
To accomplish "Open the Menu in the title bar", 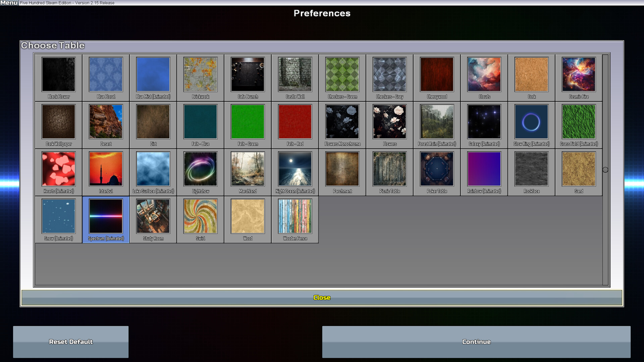I will click(x=9, y=3).
